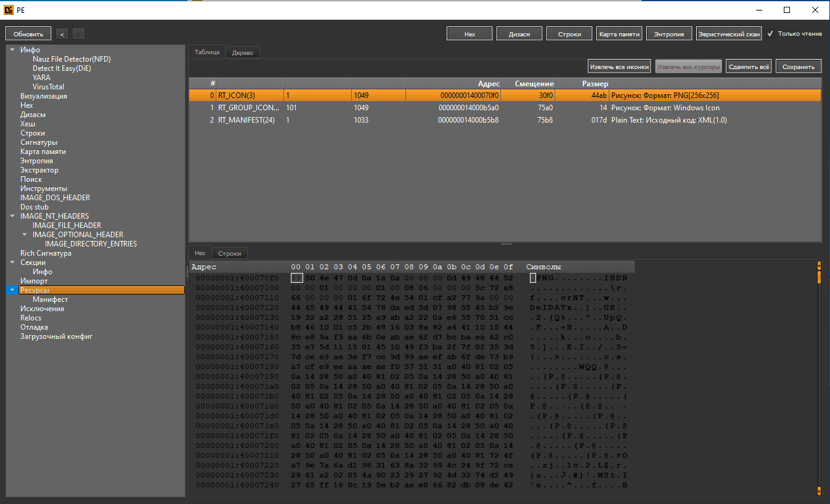The image size is (830, 504).
Task: Toggle the 'Только чтение' read-only checkbox
Action: coord(770,34)
